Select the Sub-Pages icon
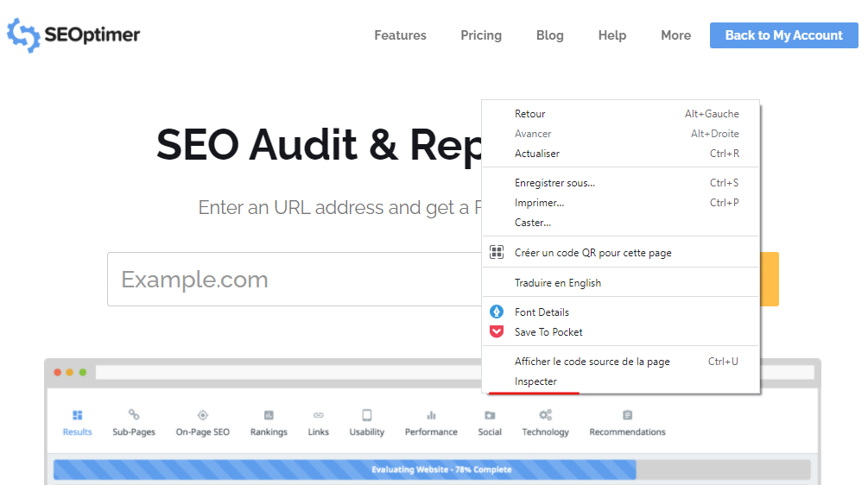This screenshot has height=485, width=868. point(134,415)
